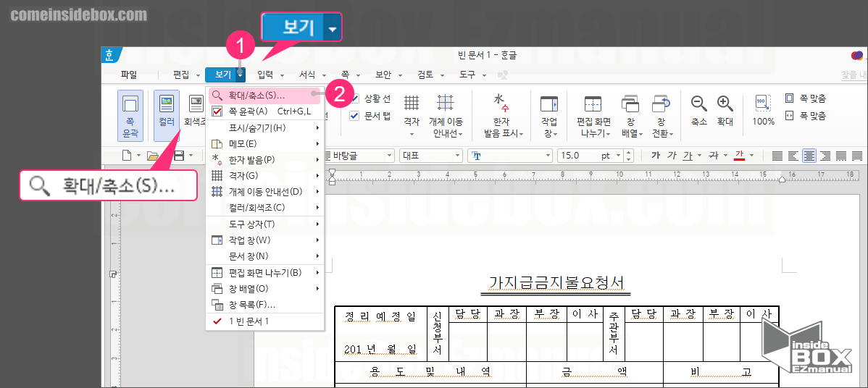The image size is (868, 388).
Task: Expand the 대표 language dropdown
Action: coord(457,156)
